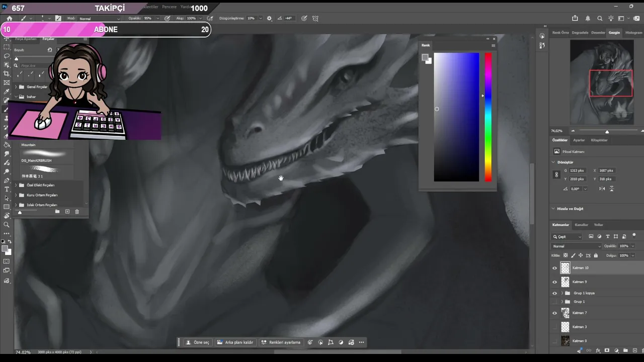Click the color saturation field in the Renk panel
The image size is (644, 362).
click(456, 117)
